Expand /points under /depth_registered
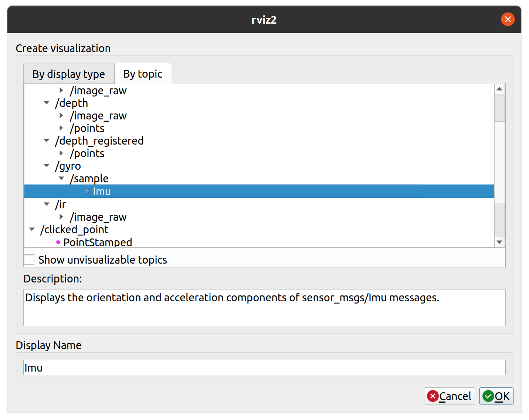 (61, 153)
